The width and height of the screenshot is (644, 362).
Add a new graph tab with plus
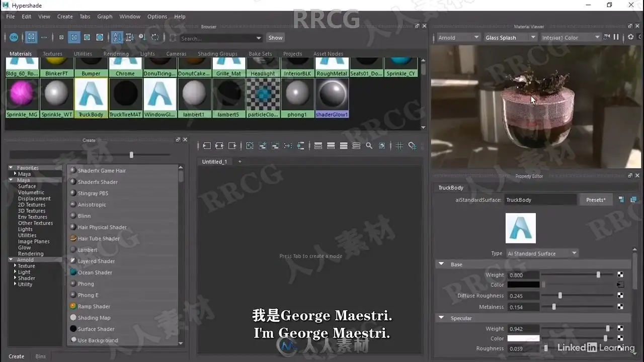[239, 161]
